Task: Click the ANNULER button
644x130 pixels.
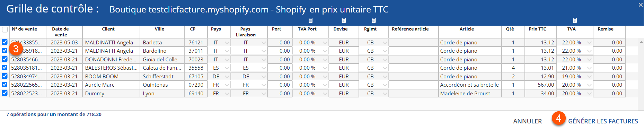Action: (x=527, y=121)
